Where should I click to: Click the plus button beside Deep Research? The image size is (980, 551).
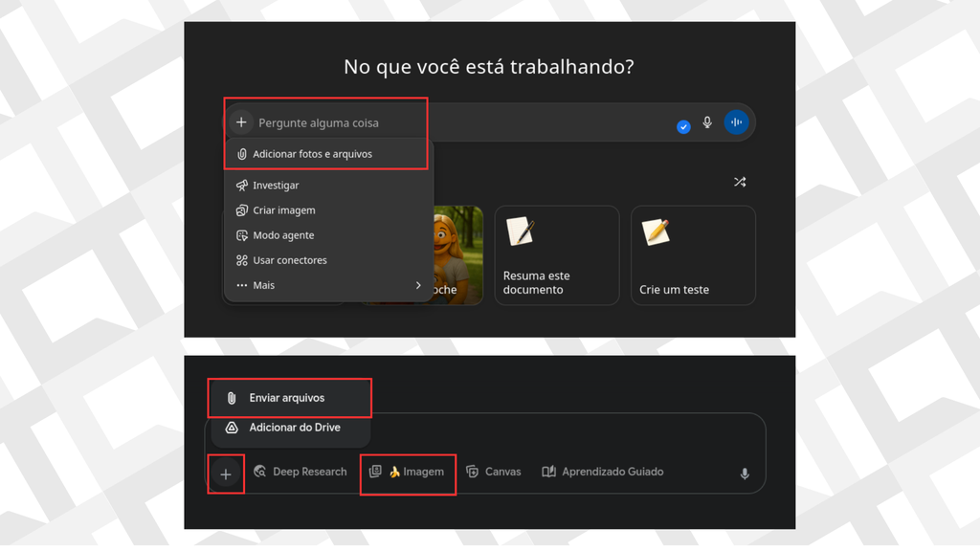coord(226,474)
